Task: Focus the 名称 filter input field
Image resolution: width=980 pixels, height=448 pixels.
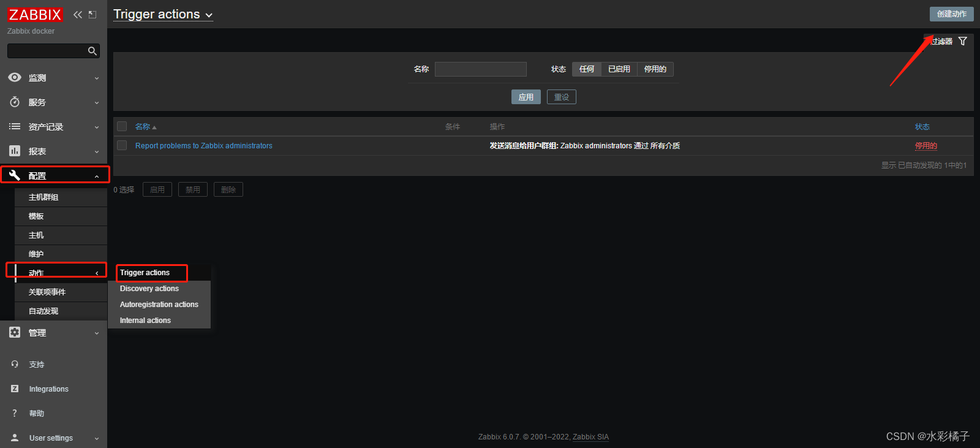Action: tap(481, 69)
